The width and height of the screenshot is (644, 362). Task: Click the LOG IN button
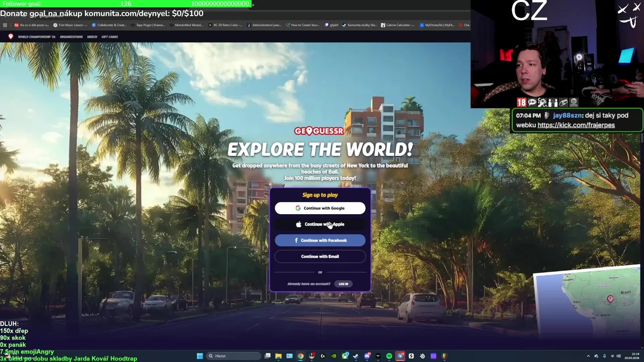pos(343,284)
